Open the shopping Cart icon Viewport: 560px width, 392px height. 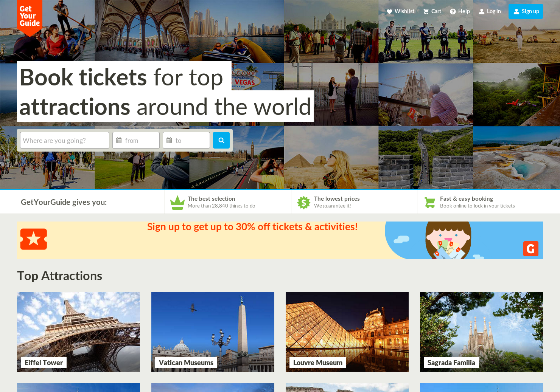(425, 11)
